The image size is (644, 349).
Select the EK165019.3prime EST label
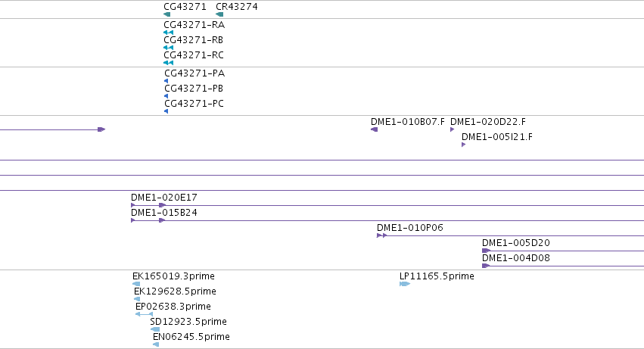point(174,276)
